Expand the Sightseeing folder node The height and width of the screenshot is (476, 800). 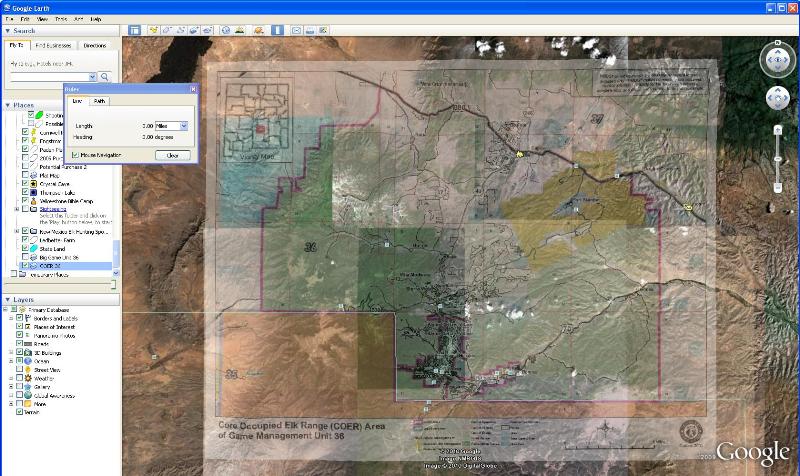pos(17,209)
